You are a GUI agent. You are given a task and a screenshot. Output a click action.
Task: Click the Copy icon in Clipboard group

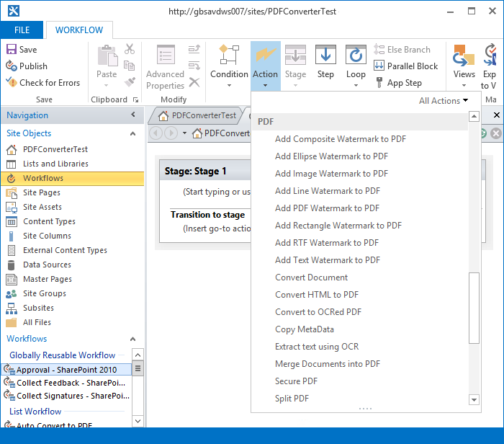[x=130, y=66]
